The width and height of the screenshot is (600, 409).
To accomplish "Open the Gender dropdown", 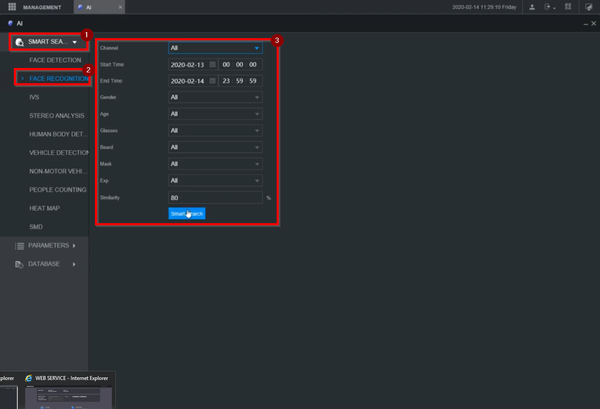I will 215,97.
